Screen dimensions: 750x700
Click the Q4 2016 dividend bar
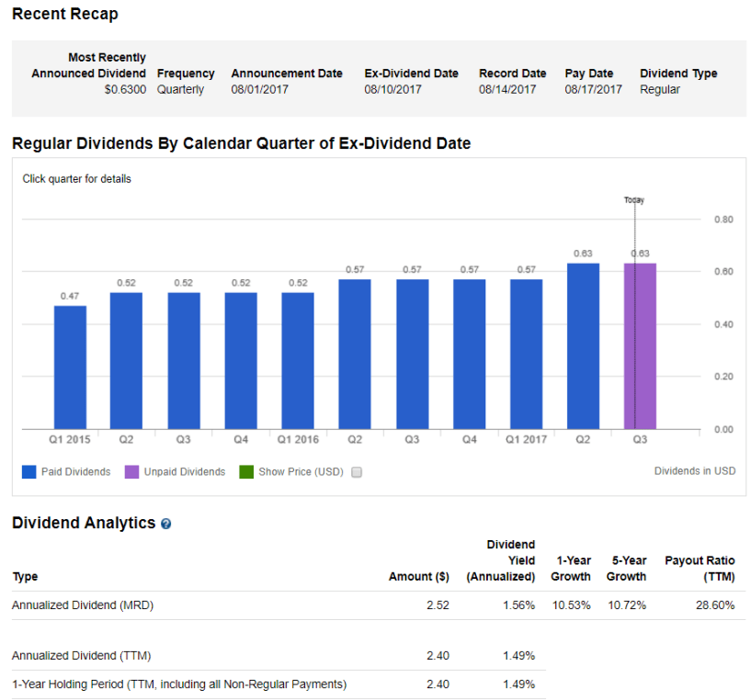pyautogui.click(x=469, y=354)
